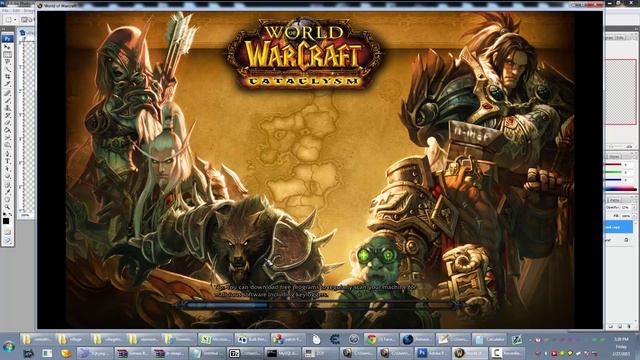Adjust the green slider in Color panel
640x360 pixels.
pos(613,172)
